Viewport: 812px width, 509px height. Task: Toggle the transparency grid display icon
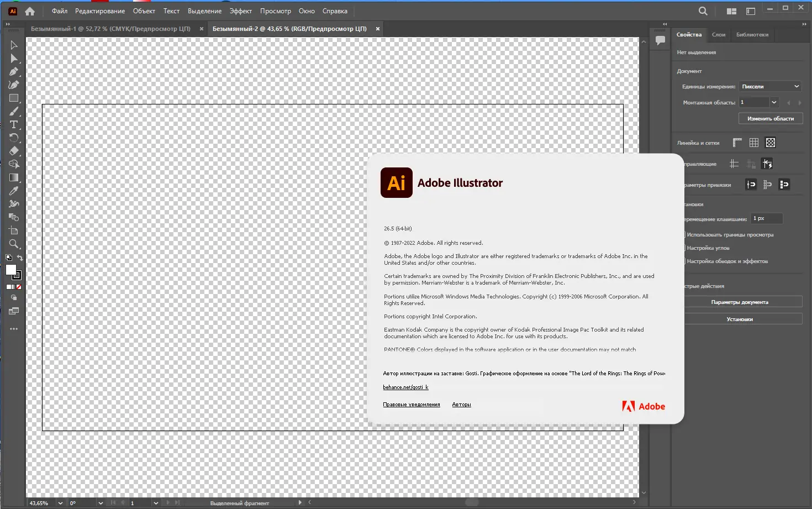click(771, 142)
